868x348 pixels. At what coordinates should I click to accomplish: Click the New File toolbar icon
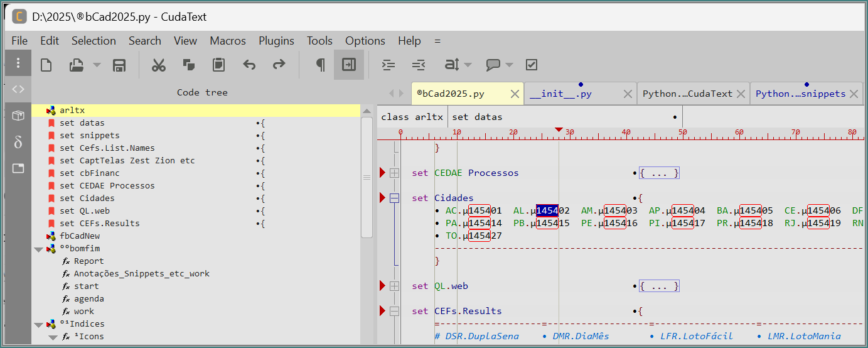pyautogui.click(x=46, y=65)
